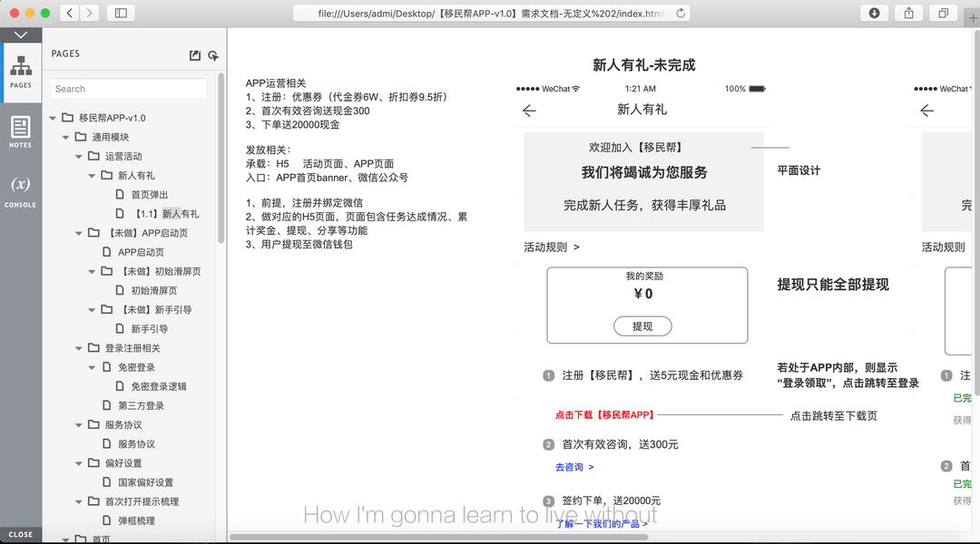Click the sidebar vertical scrollbar
Viewport: 980px width, 544px height.
click(220, 158)
